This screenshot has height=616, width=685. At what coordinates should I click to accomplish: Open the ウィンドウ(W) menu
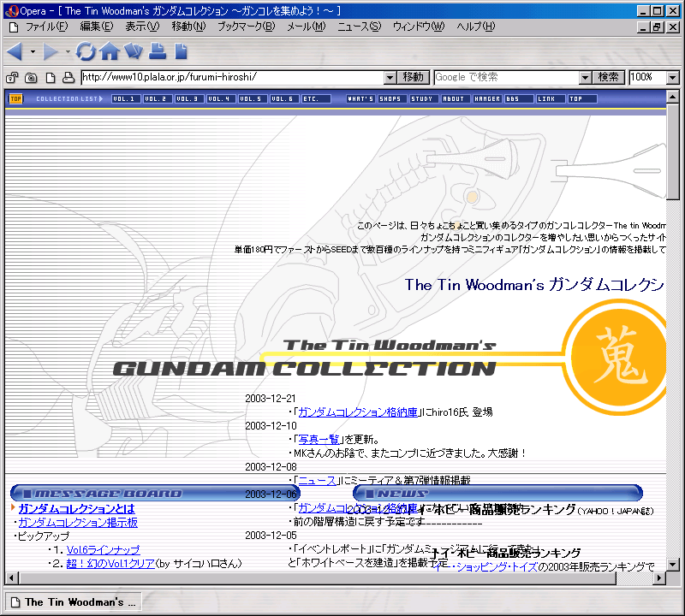(419, 27)
